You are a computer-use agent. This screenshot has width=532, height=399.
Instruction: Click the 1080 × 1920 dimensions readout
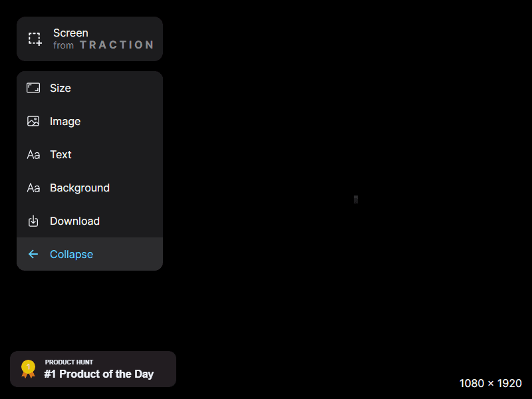(x=491, y=383)
